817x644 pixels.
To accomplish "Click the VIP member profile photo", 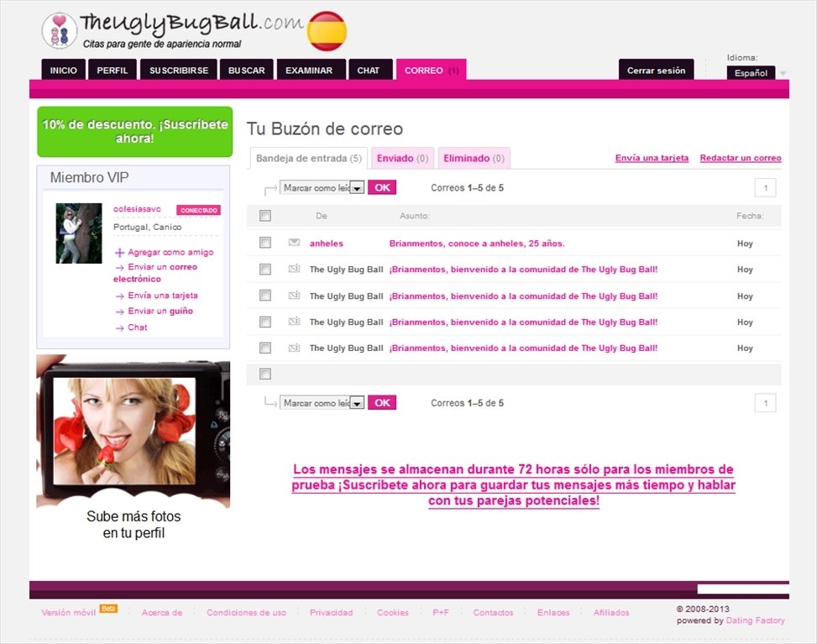I will pos(79,233).
